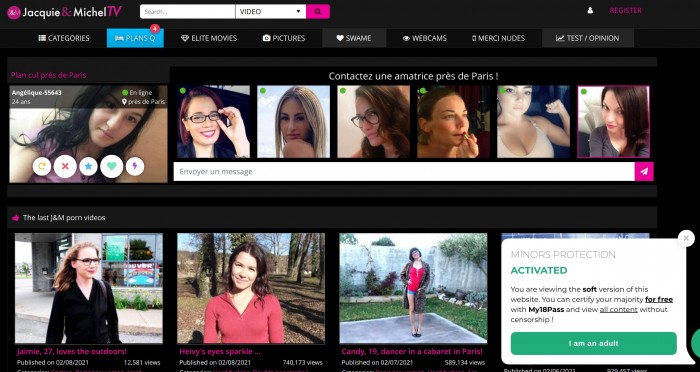Click the I am an adult button
Image resolution: width=700 pixels, height=372 pixels.
(593, 343)
